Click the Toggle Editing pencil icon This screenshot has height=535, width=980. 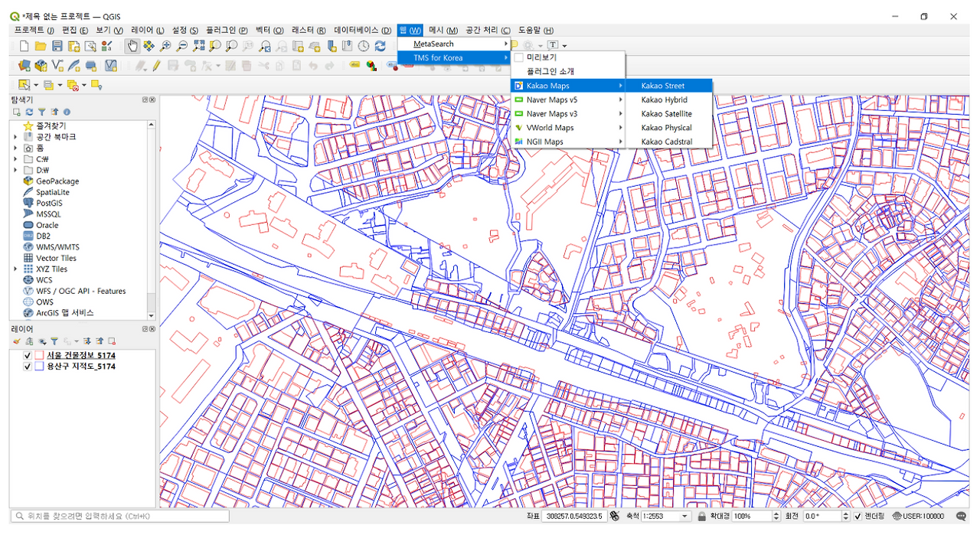[156, 66]
